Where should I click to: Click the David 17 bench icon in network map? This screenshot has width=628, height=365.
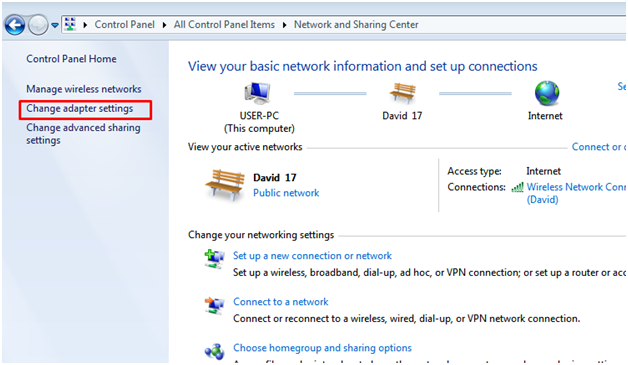403,93
